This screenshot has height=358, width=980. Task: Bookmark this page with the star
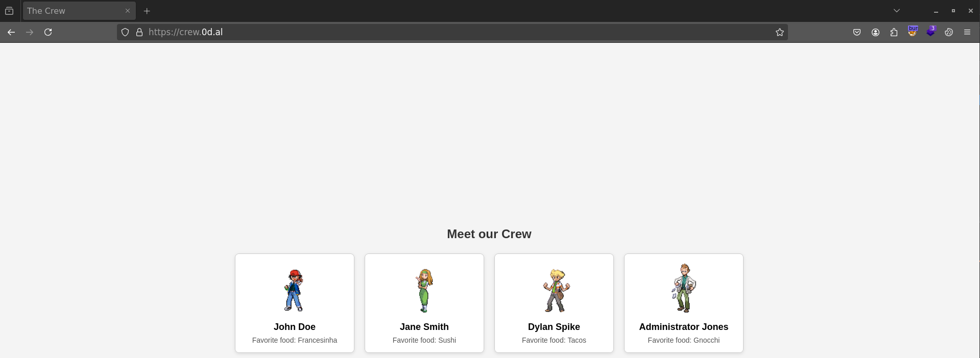coord(779,32)
